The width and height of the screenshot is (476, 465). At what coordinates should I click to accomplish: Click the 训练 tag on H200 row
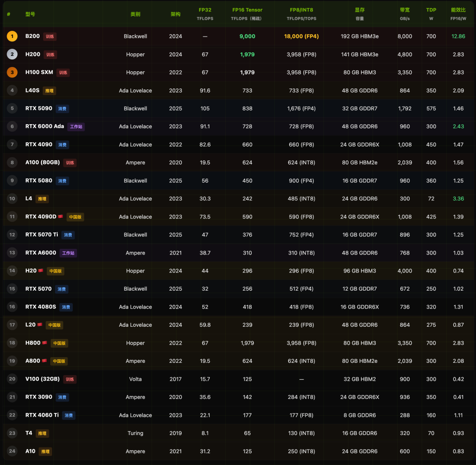pos(50,55)
